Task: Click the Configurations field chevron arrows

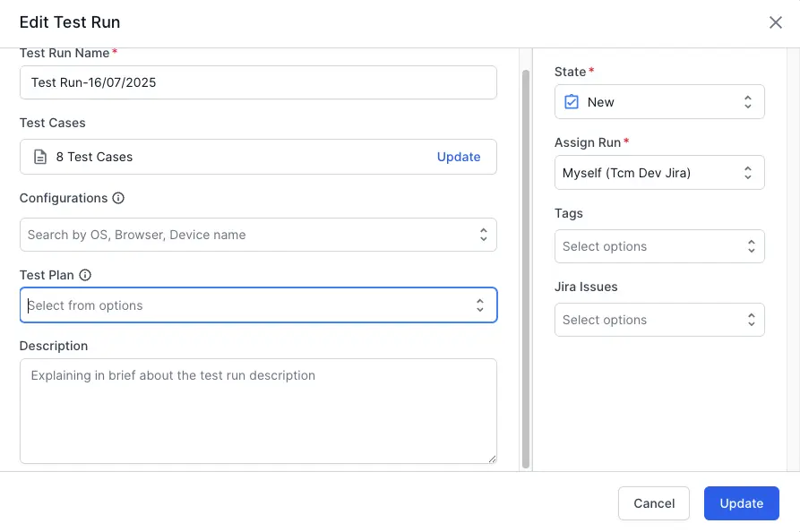Action: coord(483,235)
